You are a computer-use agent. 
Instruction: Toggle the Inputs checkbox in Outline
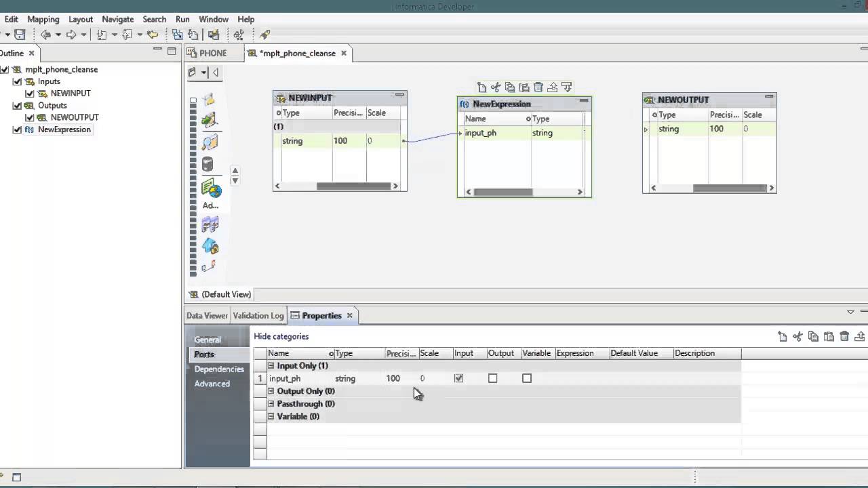point(18,81)
